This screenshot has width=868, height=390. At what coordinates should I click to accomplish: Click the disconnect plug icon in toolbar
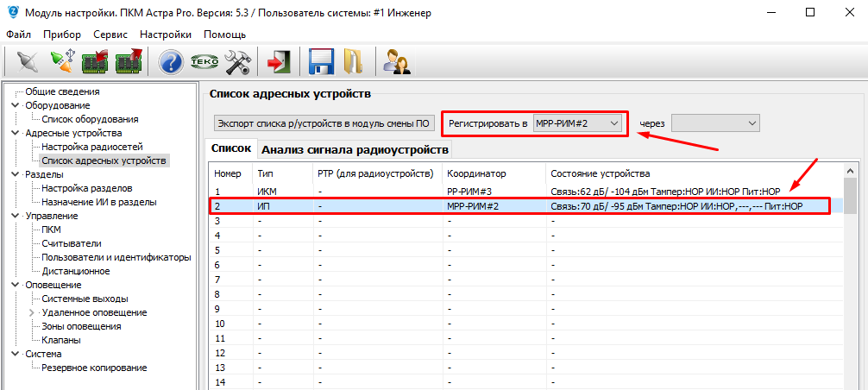tap(28, 62)
